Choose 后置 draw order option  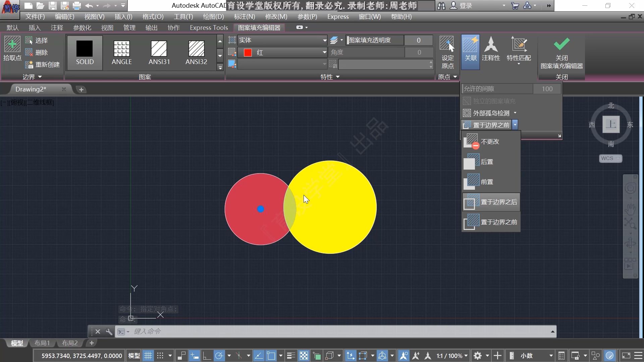point(491,162)
